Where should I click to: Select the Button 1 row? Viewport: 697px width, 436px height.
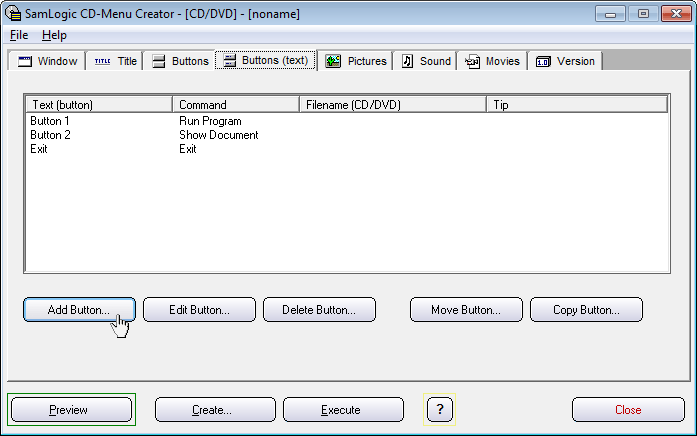tap(347, 121)
